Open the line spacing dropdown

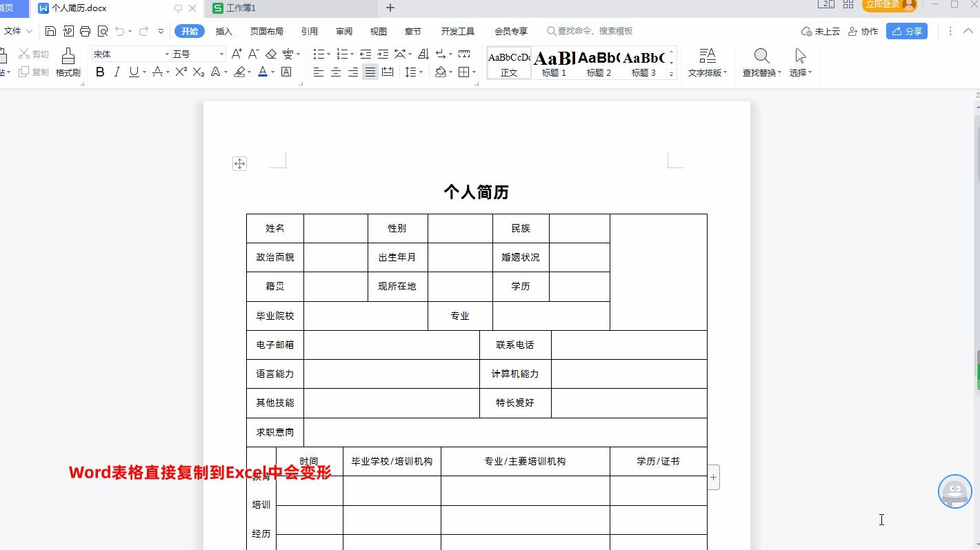(x=412, y=71)
